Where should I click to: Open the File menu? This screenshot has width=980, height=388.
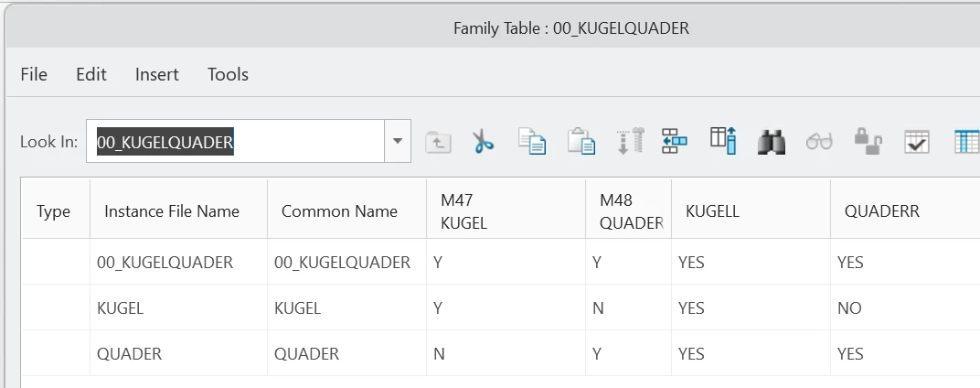pos(34,74)
